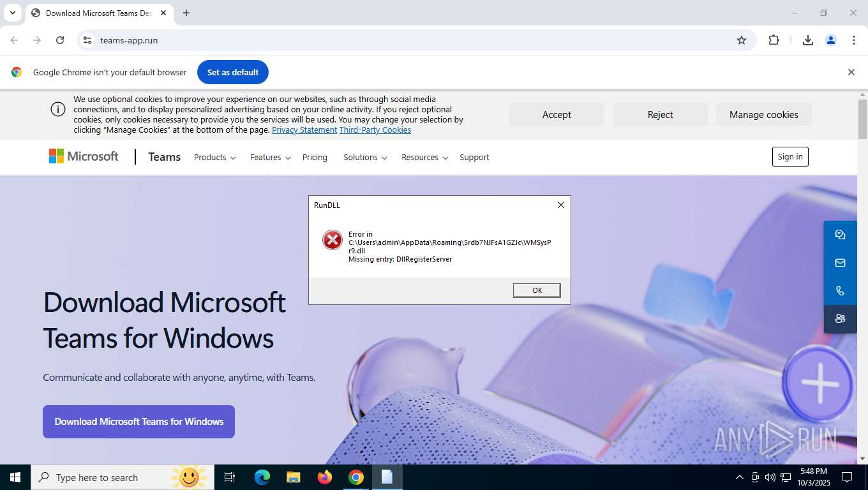Viewport: 868px width, 490px height.
Task: Open a new tab with plus button
Action: tap(186, 13)
